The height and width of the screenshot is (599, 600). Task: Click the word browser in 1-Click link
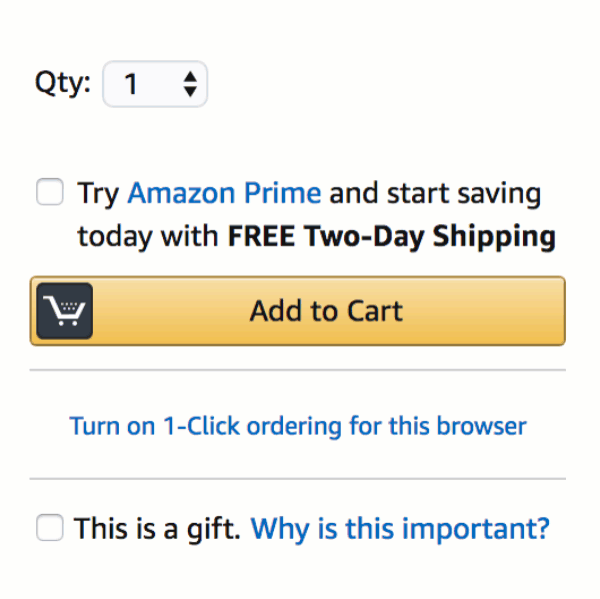click(x=482, y=426)
